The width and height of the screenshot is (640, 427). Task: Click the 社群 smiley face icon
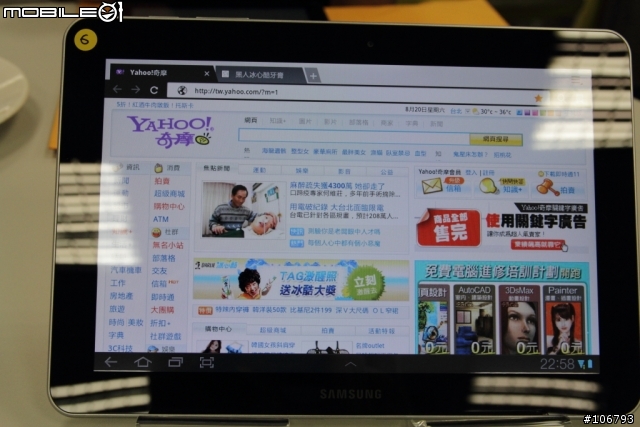[x=156, y=232]
